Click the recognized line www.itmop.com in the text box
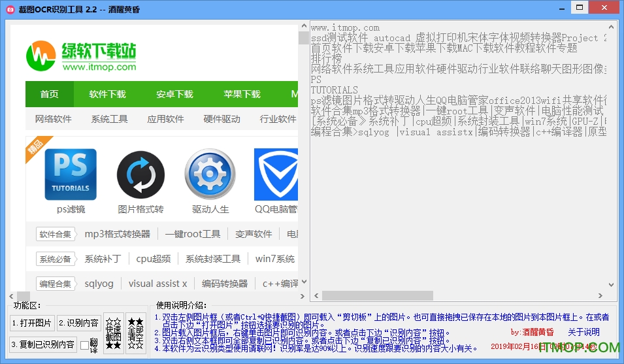 (x=345, y=28)
